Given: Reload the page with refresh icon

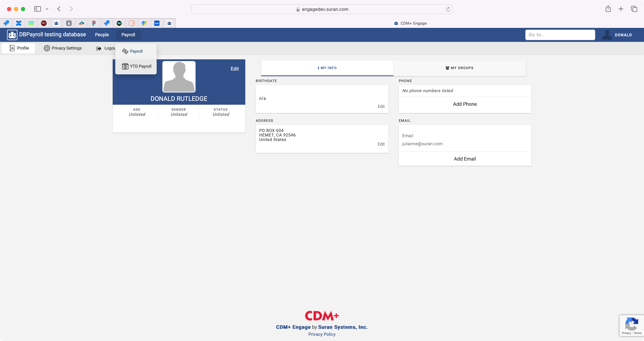Looking at the screenshot, I should click(448, 9).
